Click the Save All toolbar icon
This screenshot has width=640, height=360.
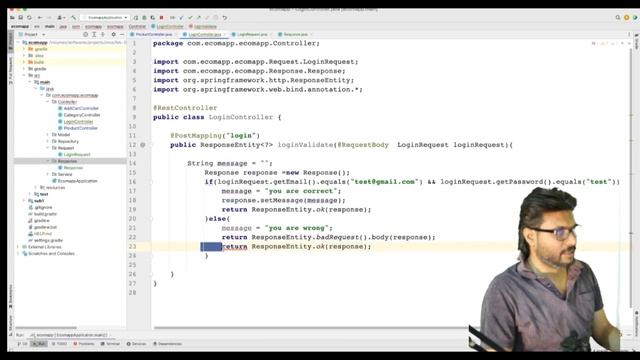coord(20,18)
